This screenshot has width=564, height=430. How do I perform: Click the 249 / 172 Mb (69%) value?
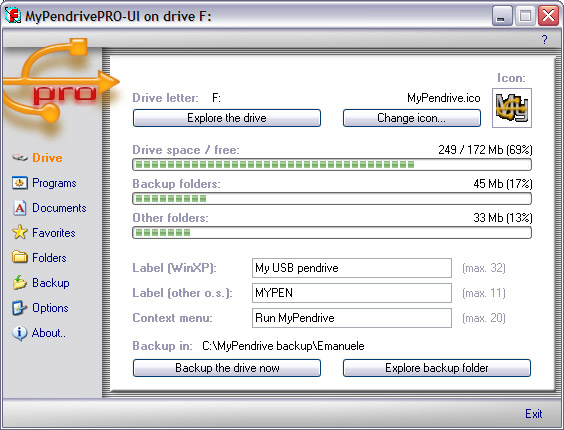(x=485, y=150)
